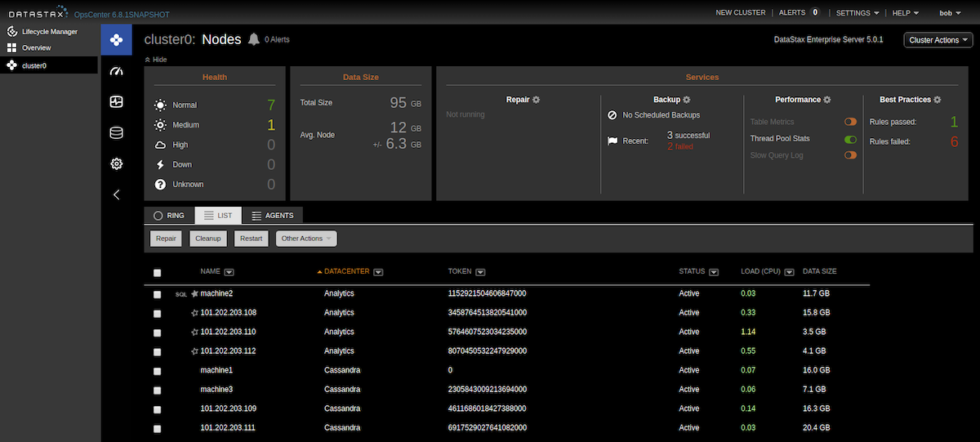Open the cluster settings gear sidebar icon
The height and width of the screenshot is (442, 980).
click(116, 164)
